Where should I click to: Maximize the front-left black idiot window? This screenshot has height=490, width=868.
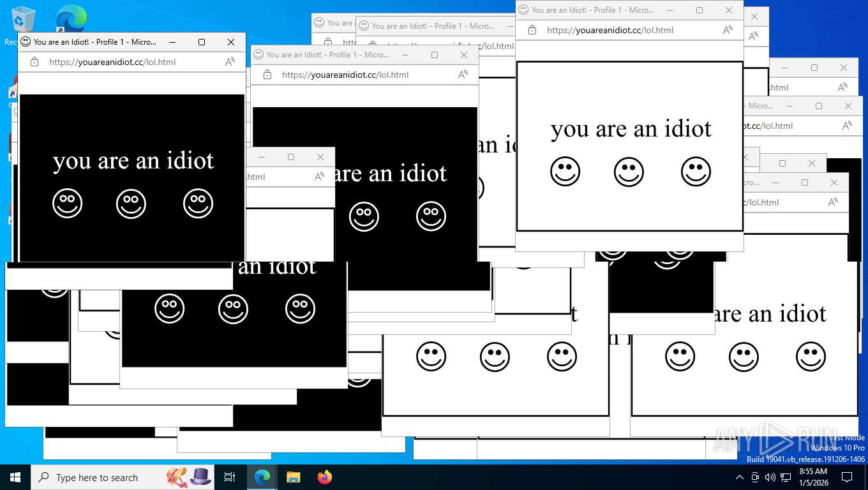click(x=202, y=42)
